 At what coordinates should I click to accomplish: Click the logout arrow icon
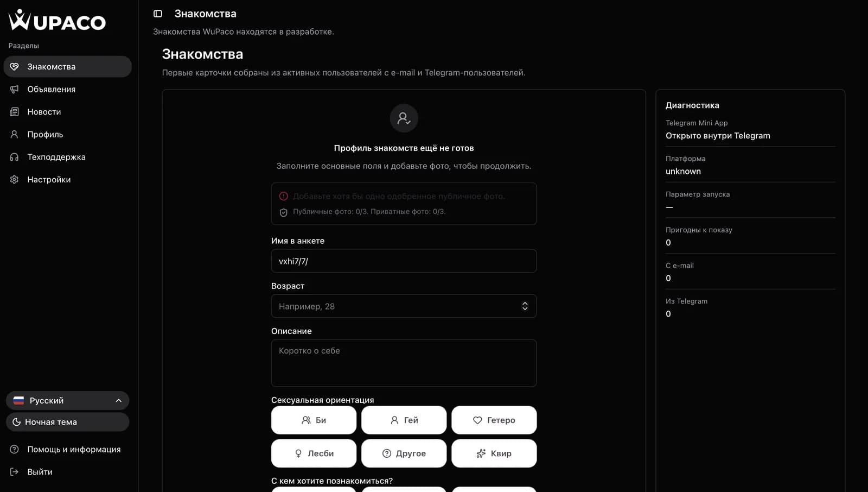click(15, 472)
